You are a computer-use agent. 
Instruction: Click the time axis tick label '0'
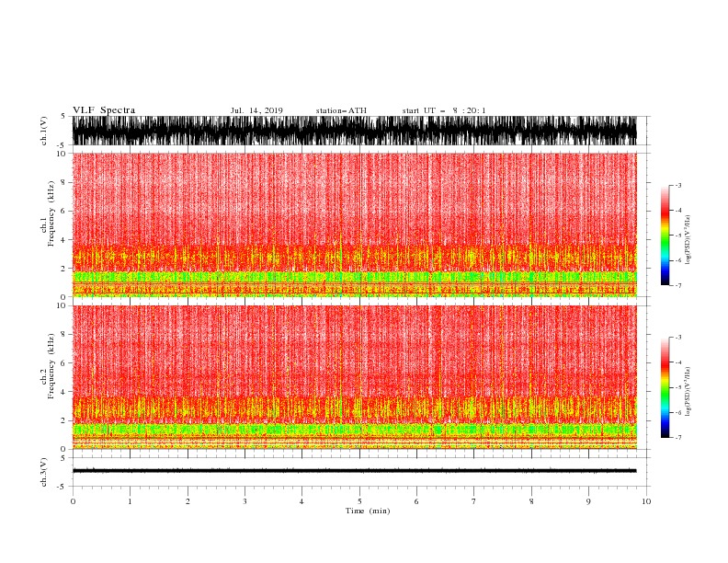(x=73, y=501)
